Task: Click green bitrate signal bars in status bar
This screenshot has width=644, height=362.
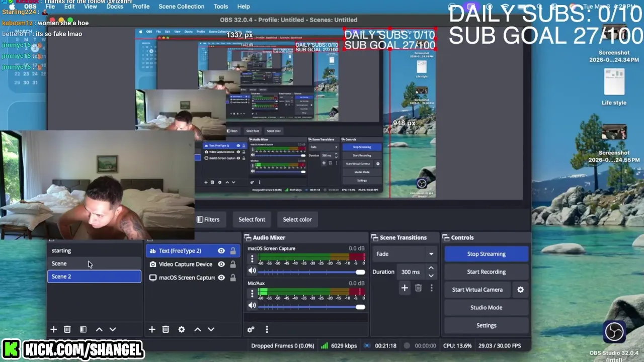Action: [x=325, y=345]
